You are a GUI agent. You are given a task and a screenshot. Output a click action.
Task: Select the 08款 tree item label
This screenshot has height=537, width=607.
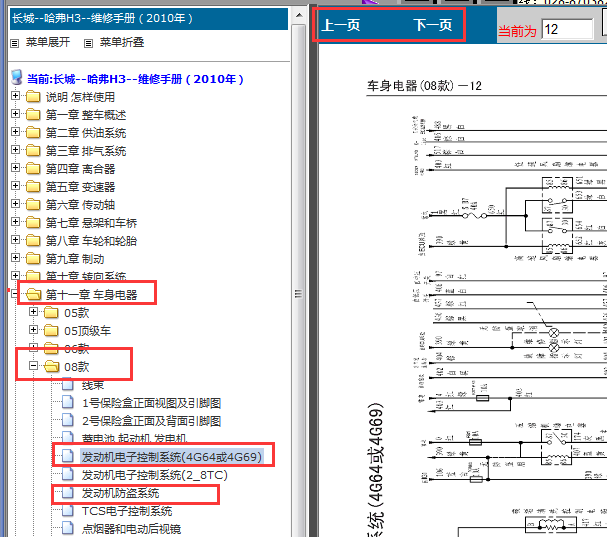[77, 367]
